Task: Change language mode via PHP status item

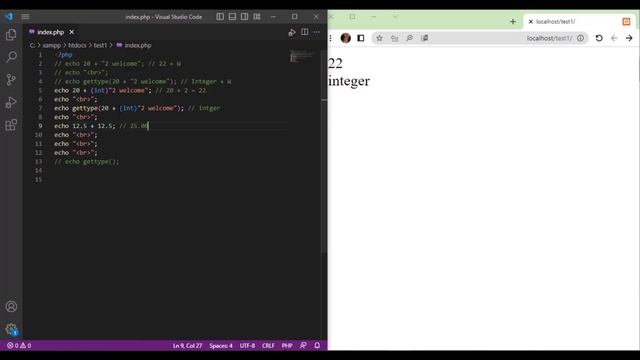Action: click(287, 346)
